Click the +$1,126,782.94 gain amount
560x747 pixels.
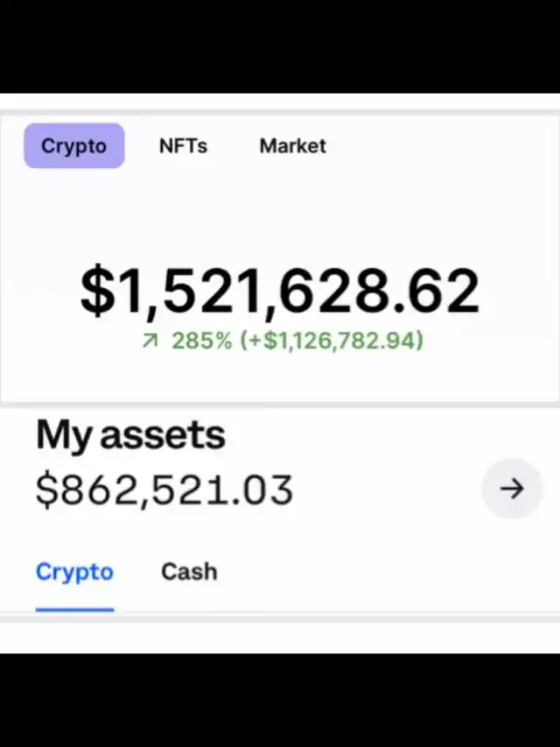click(332, 341)
